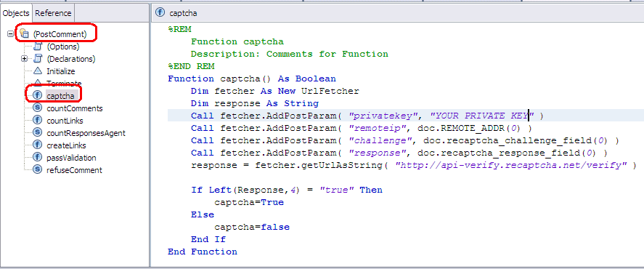Click the "challenge" string parameter
Screen dimensions: 644x269
point(380,140)
